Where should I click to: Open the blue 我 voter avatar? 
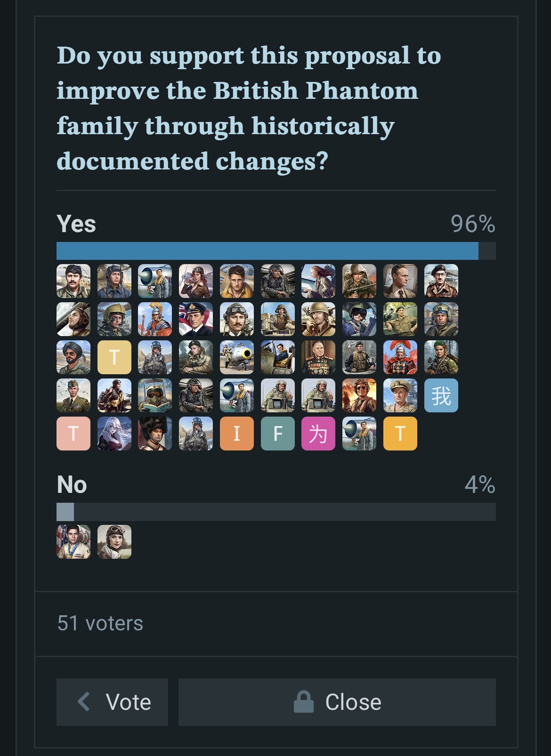441,395
